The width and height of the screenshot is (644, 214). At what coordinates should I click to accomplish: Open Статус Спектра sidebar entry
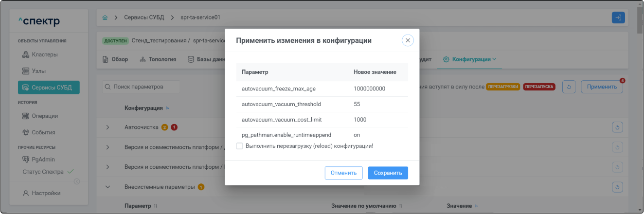tap(48, 172)
